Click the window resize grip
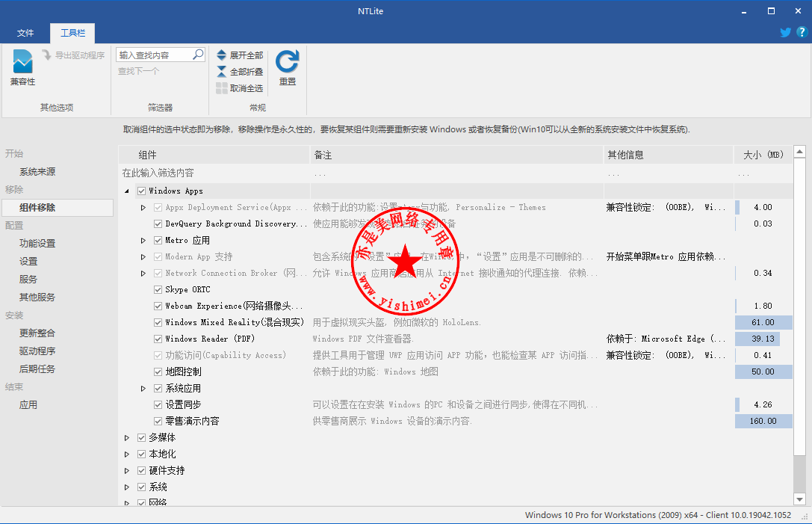The height and width of the screenshot is (524, 812). [x=805, y=517]
